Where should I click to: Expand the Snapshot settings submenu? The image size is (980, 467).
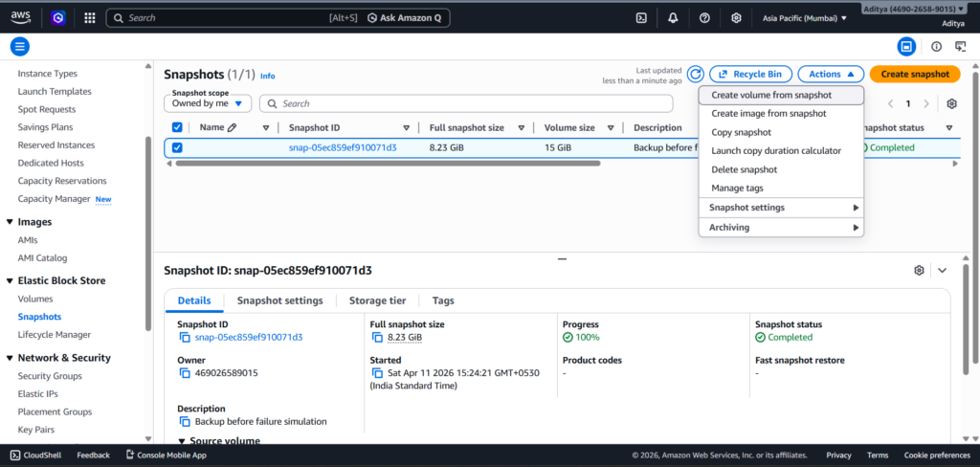781,208
